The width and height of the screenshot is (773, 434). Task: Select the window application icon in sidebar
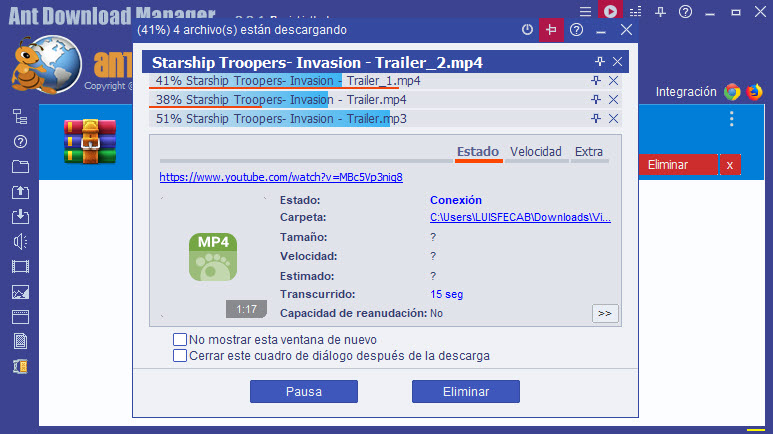pyautogui.click(x=20, y=317)
